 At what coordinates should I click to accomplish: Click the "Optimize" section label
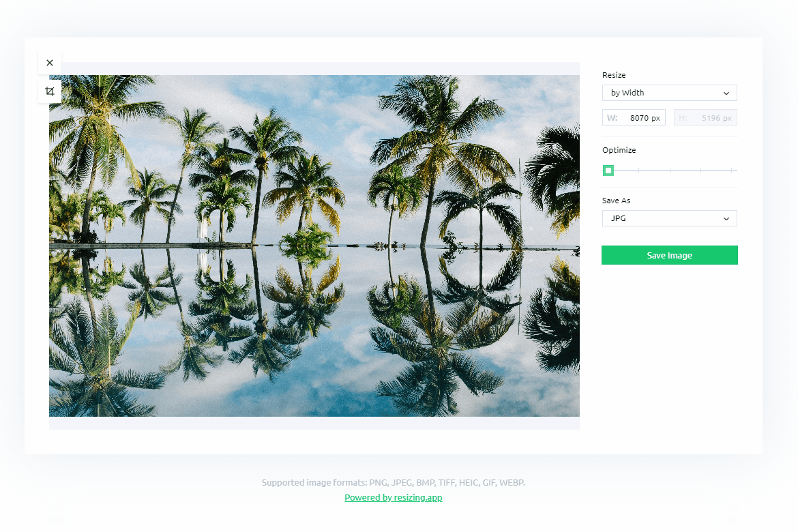[619, 149]
